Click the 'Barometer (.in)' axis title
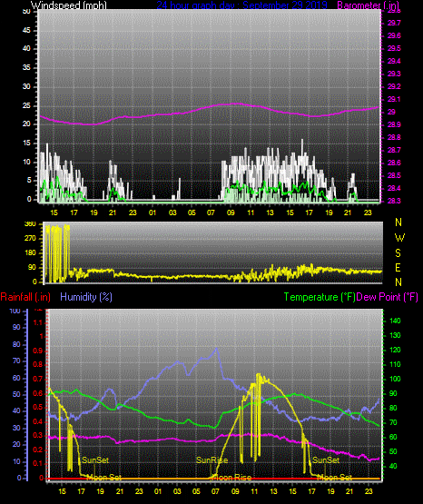The image size is (423, 504). 368,5
